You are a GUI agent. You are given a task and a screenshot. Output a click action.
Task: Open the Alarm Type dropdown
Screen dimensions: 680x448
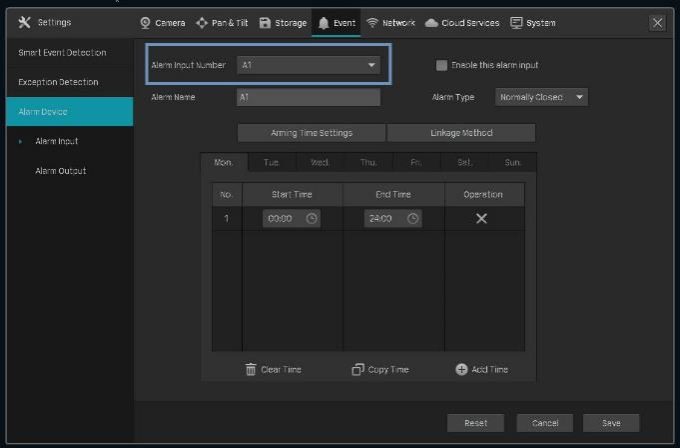click(541, 97)
